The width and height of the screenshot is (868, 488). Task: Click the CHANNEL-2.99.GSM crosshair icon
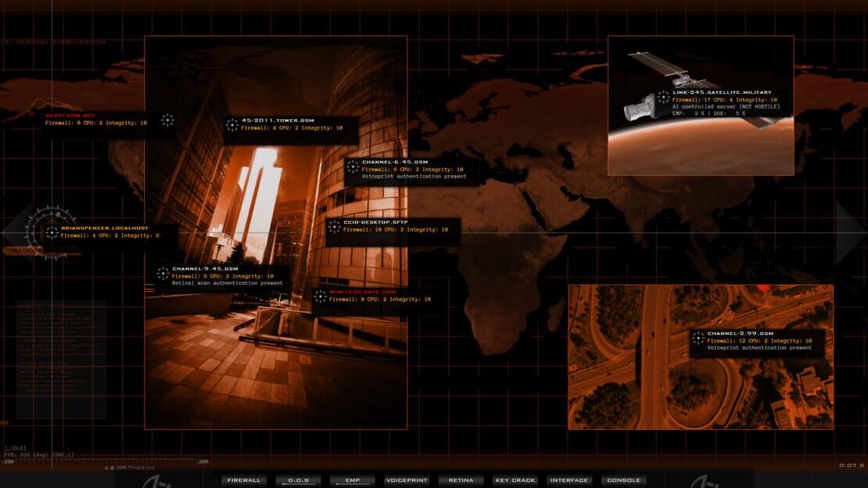698,337
